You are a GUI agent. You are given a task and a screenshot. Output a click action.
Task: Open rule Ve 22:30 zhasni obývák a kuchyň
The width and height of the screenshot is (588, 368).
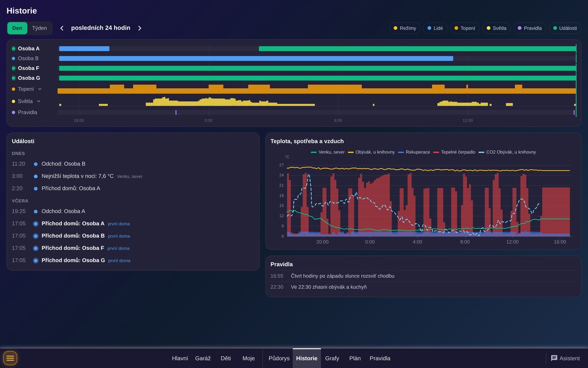[x=423, y=287]
